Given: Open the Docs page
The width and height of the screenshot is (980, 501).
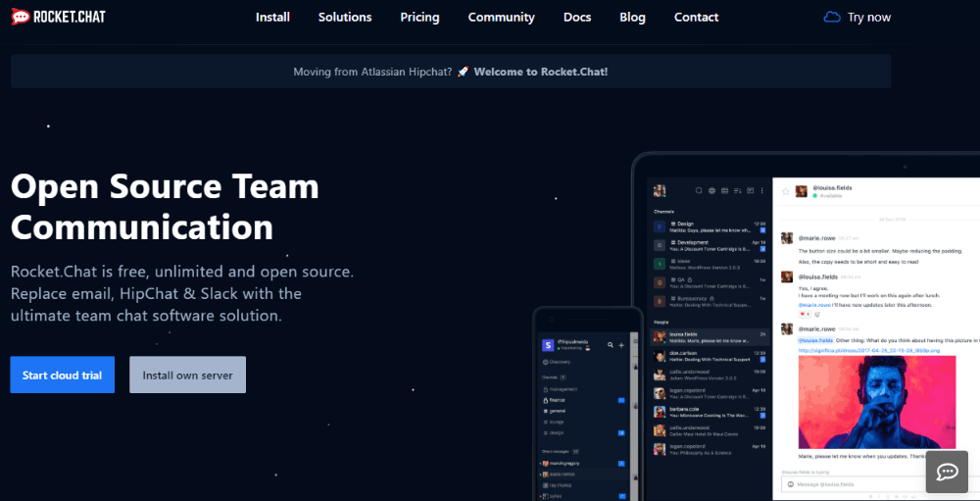Looking at the screenshot, I should [x=577, y=18].
